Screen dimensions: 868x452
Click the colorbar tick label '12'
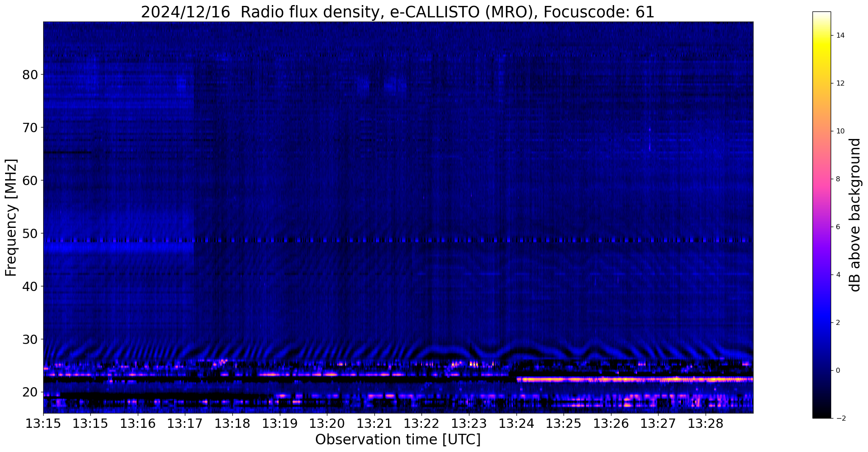840,83
